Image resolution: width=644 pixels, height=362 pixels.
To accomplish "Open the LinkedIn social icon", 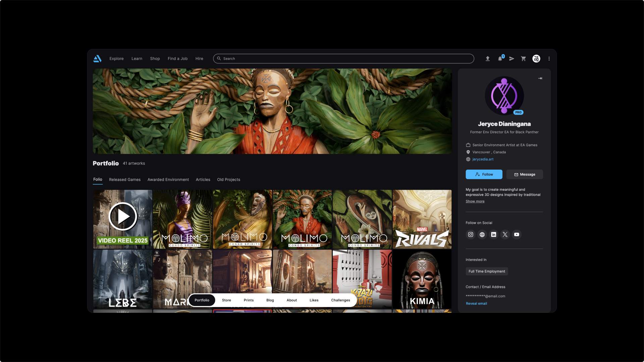I will pyautogui.click(x=494, y=235).
